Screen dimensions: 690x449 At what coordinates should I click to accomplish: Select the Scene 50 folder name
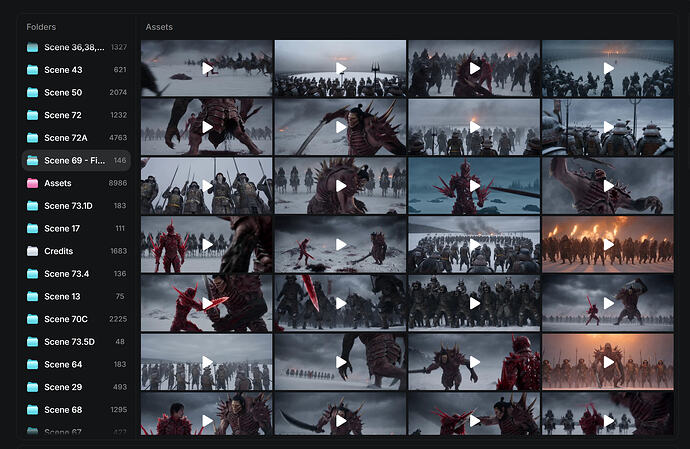pos(63,92)
